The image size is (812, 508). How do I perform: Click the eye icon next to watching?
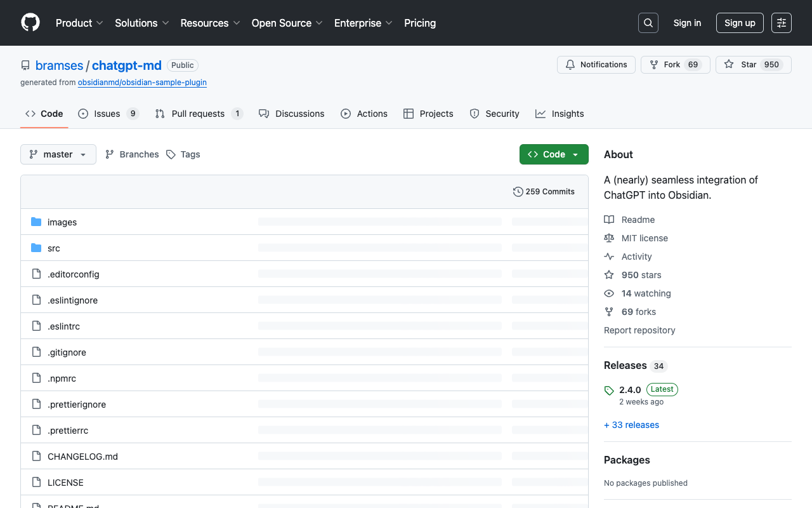coord(609,293)
